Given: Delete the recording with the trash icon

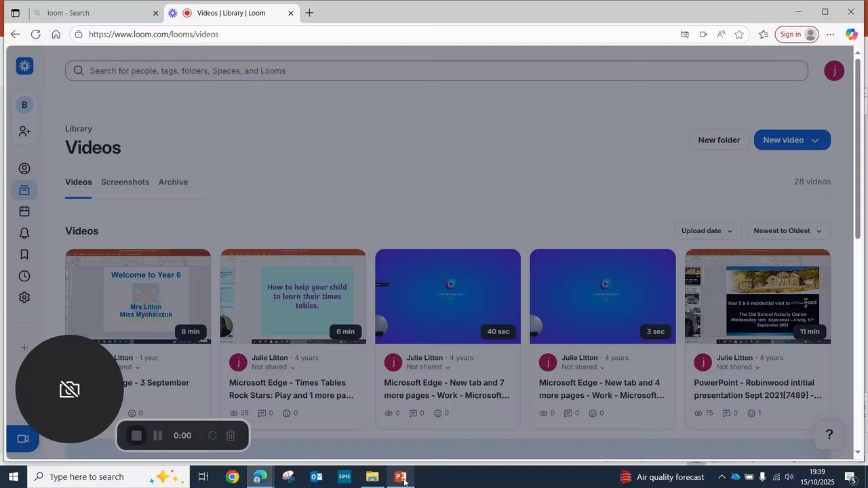Looking at the screenshot, I should (231, 436).
